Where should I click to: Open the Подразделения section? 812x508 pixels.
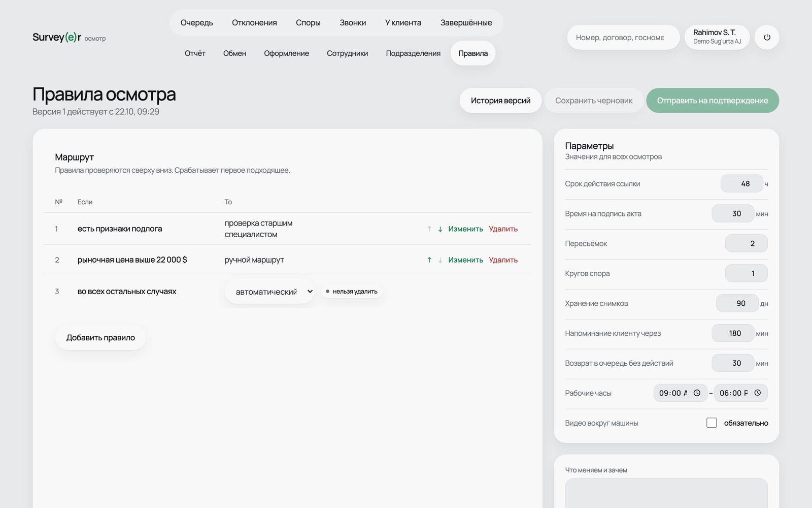click(x=413, y=53)
